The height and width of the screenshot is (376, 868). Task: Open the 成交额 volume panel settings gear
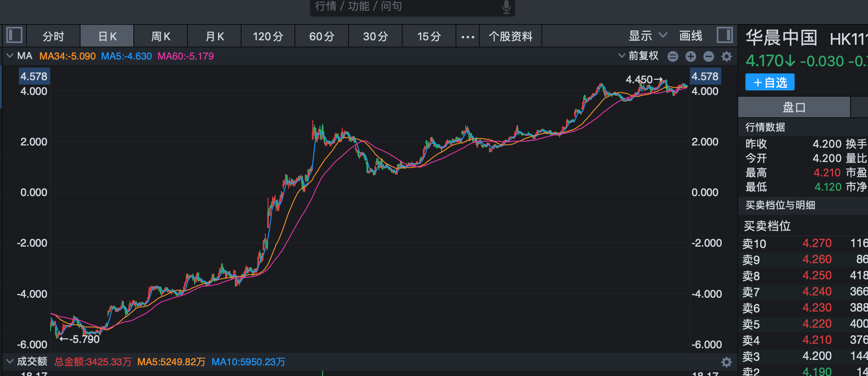727,362
